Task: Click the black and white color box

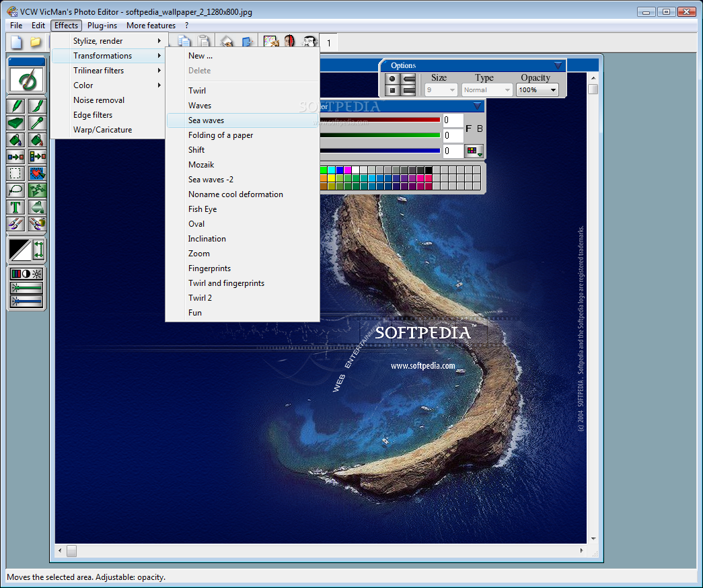Action: pyautogui.click(x=20, y=250)
